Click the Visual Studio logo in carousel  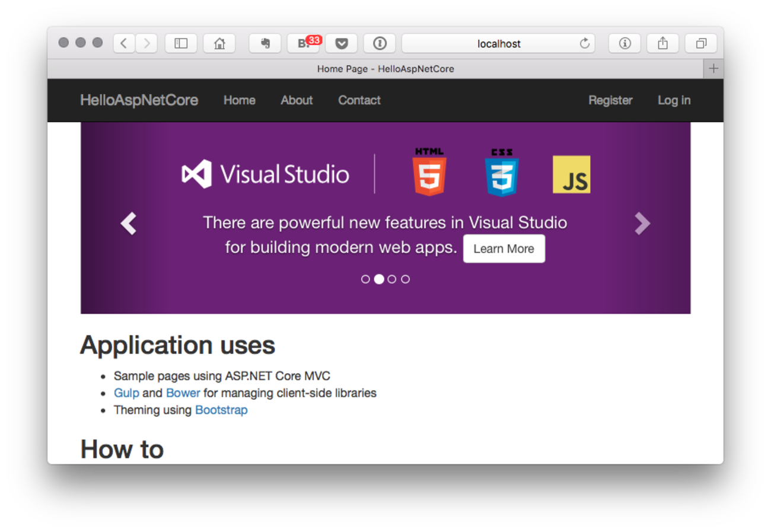pyautogui.click(x=265, y=174)
